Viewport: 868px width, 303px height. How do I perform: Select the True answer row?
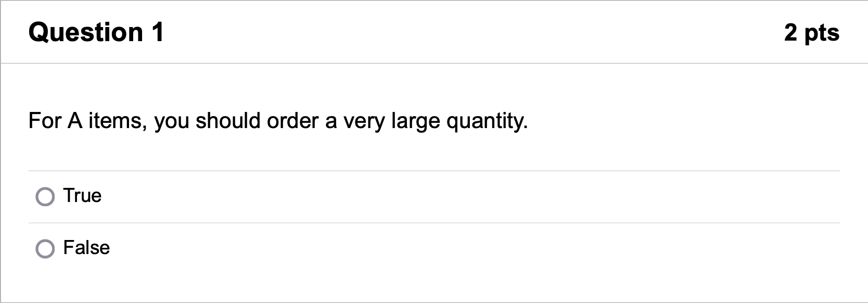(x=208, y=196)
